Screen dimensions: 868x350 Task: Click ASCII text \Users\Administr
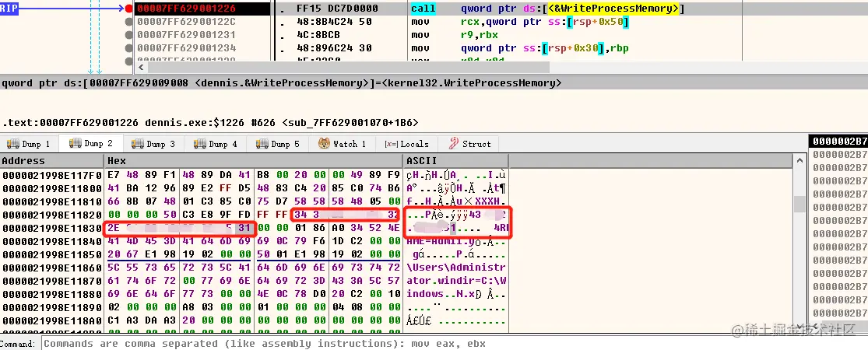[x=456, y=268]
